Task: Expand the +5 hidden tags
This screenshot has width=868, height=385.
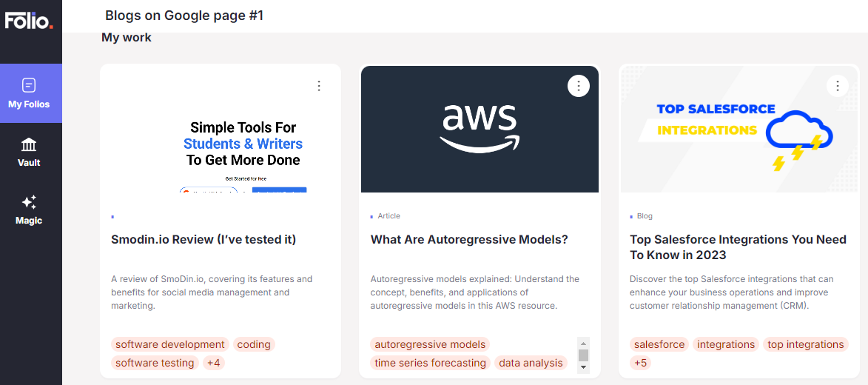Action: tap(641, 363)
